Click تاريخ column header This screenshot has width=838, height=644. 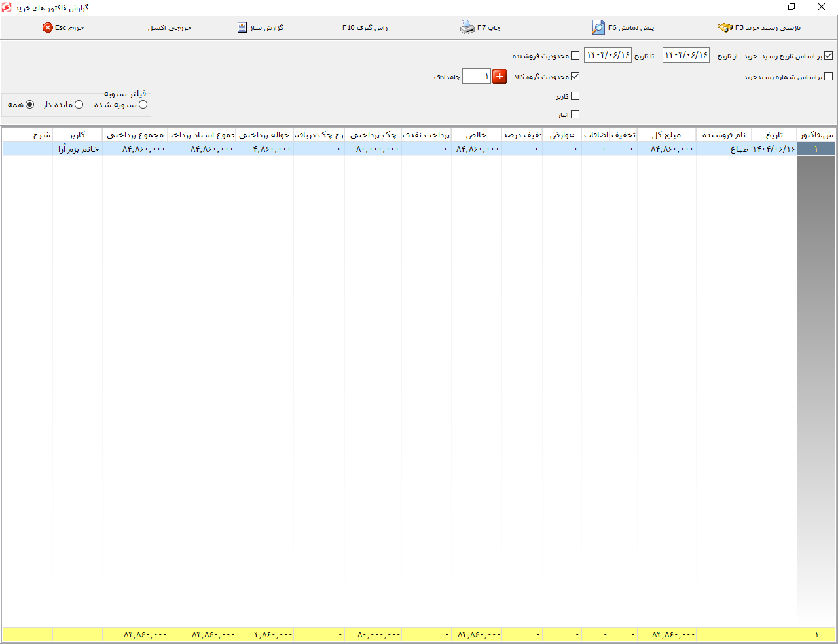[774, 135]
